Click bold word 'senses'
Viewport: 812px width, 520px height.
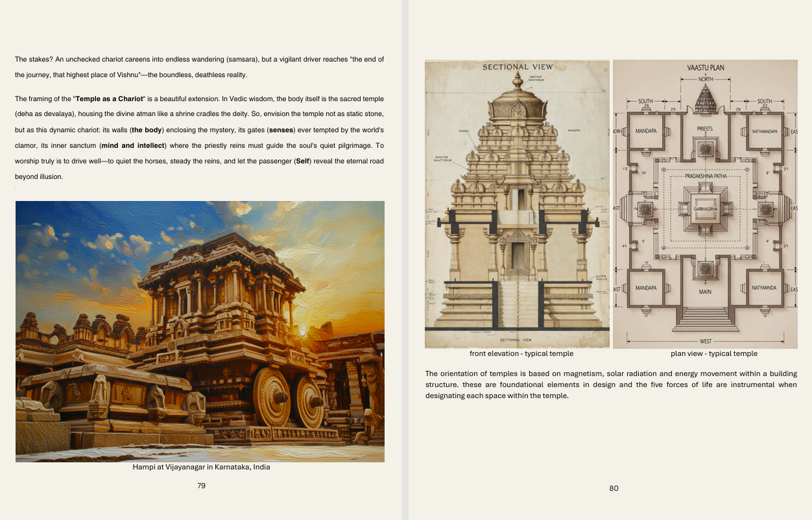point(281,130)
